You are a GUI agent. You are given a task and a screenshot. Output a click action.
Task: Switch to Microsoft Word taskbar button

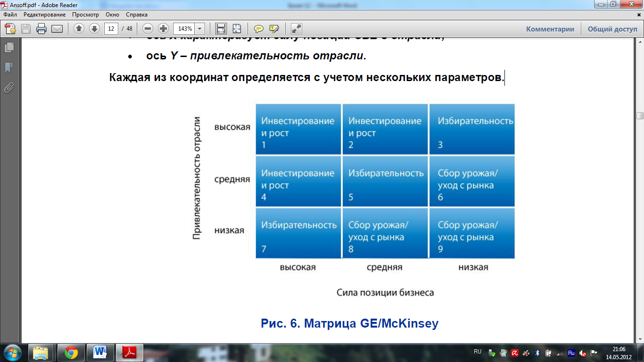pos(100,353)
